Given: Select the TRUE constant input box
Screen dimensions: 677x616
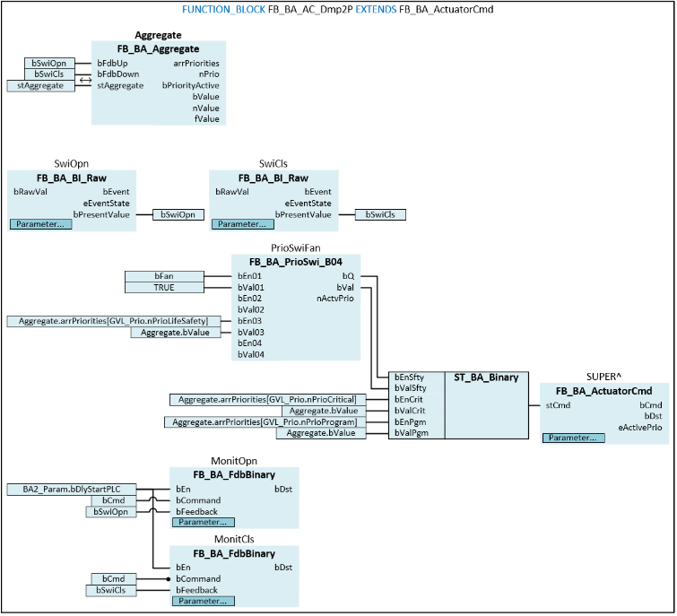Looking at the screenshot, I should point(163,287).
